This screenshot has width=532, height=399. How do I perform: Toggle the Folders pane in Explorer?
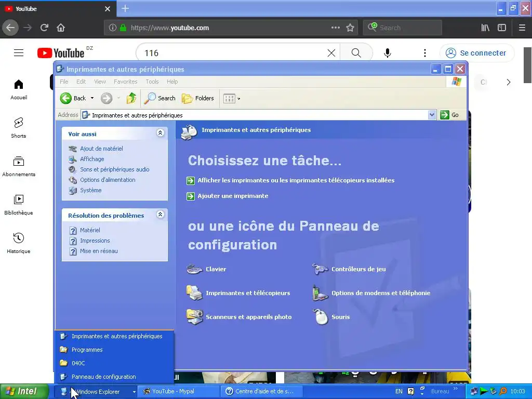tap(198, 98)
